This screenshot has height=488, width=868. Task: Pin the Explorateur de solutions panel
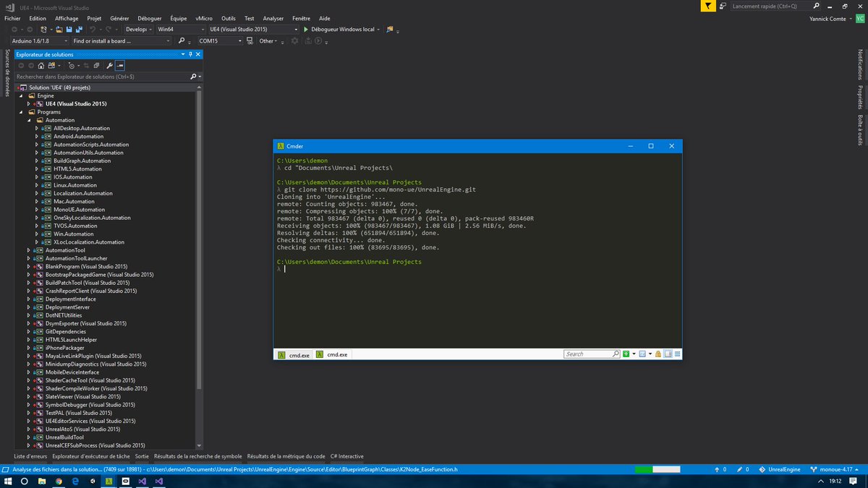[190, 54]
